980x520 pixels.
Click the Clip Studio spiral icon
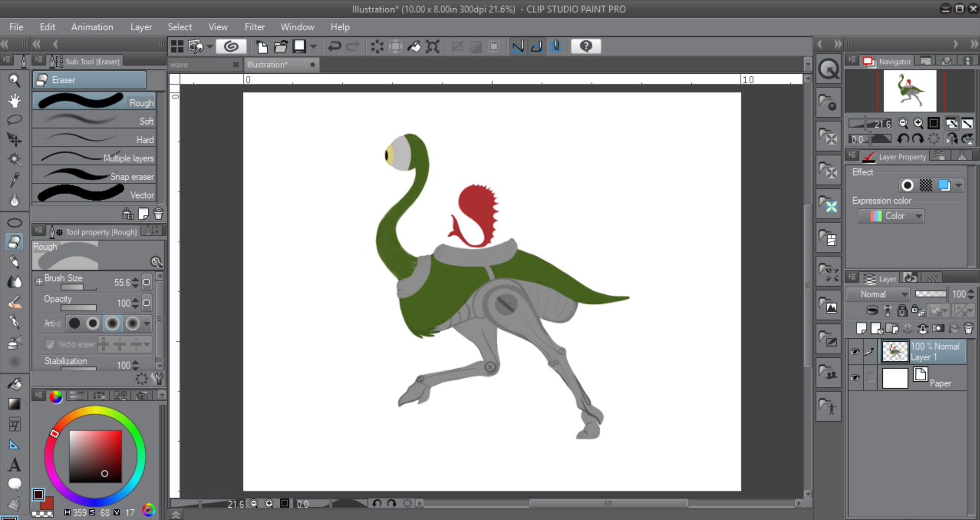(231, 47)
